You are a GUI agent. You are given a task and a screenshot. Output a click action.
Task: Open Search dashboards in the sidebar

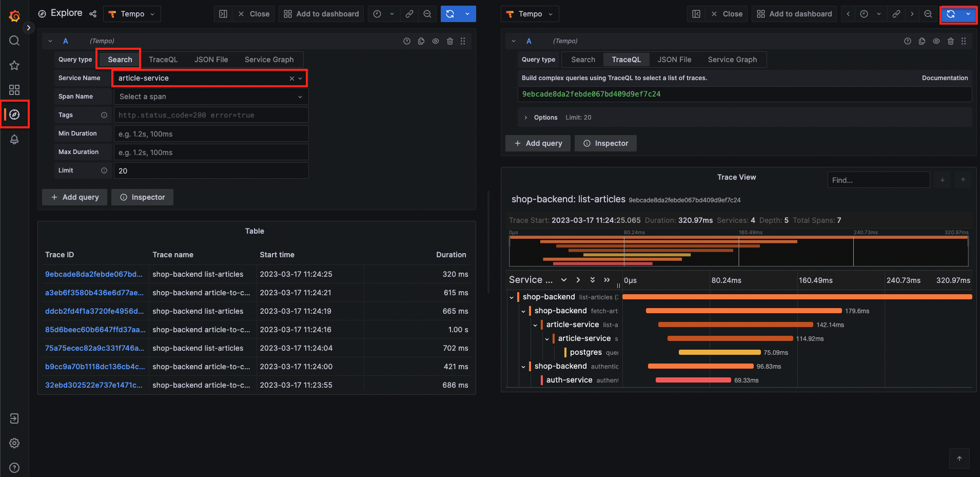pyautogui.click(x=14, y=41)
